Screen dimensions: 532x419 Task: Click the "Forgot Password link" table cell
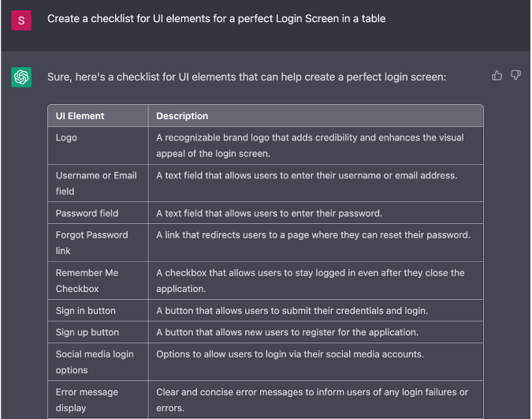click(x=91, y=242)
